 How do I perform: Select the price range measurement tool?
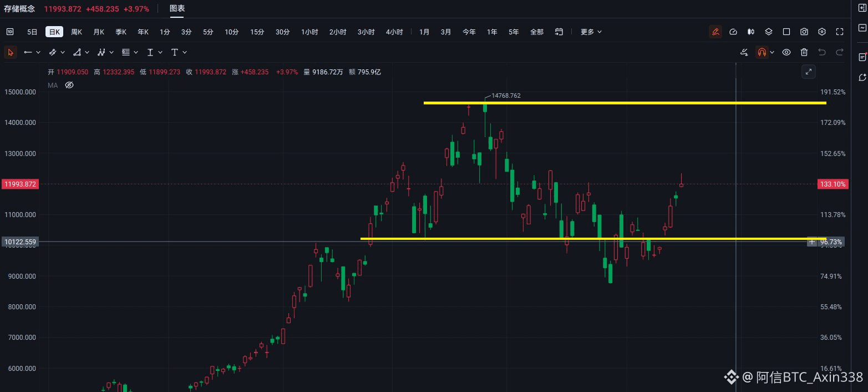pyautogui.click(x=150, y=52)
